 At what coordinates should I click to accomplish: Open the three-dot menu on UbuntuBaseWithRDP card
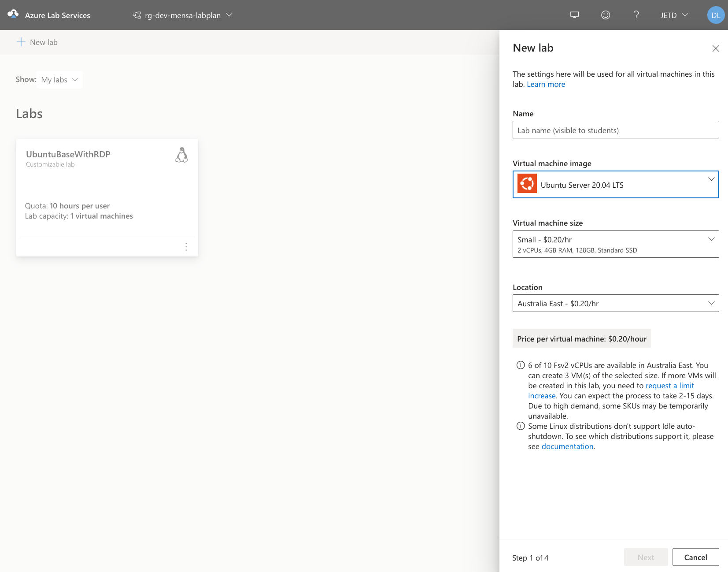(x=186, y=247)
